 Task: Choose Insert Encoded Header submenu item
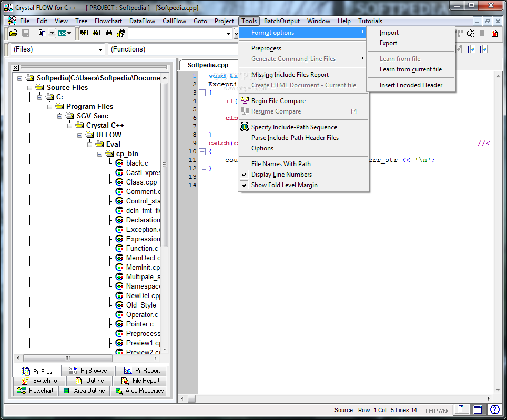tap(411, 85)
